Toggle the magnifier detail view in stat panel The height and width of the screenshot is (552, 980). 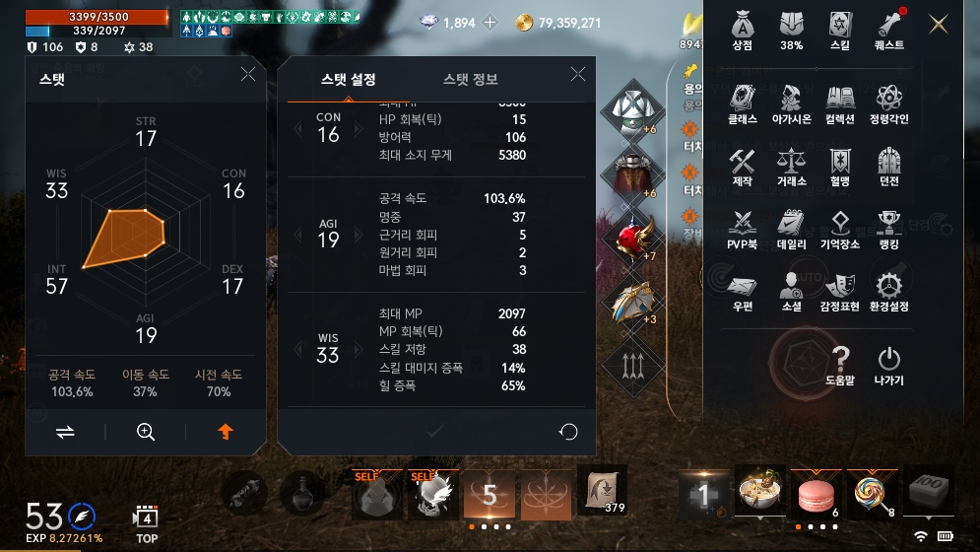point(146,431)
